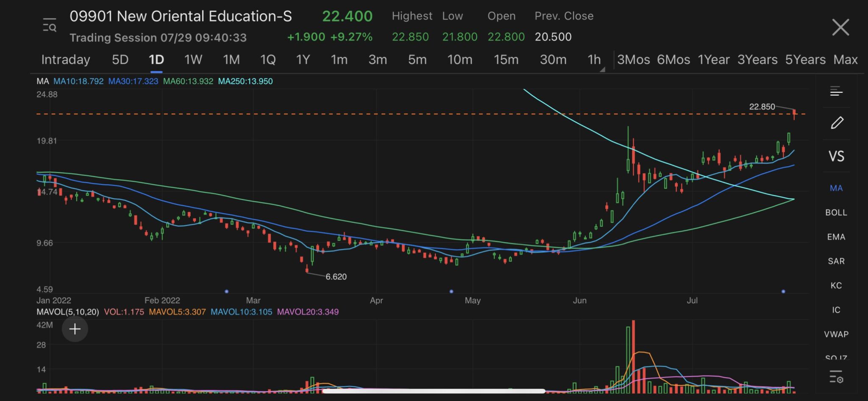The image size is (868, 401).
Task: Switch to the 5D chart period
Action: 120,60
